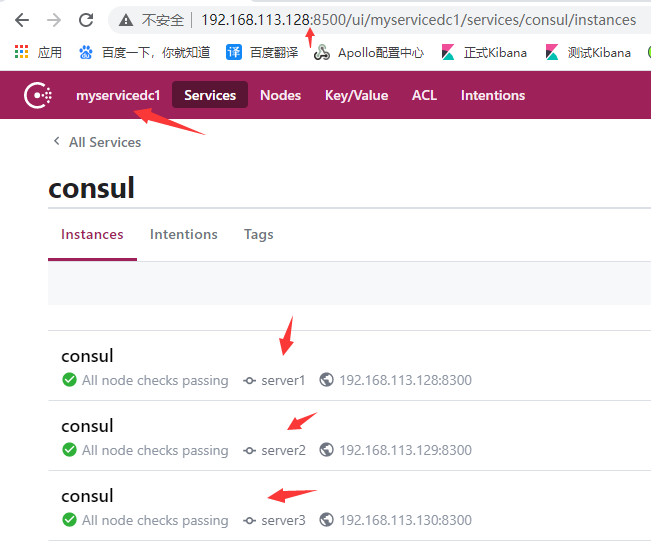Switch to the Instances tab
Image resolution: width=651 pixels, height=558 pixels.
[92, 235]
